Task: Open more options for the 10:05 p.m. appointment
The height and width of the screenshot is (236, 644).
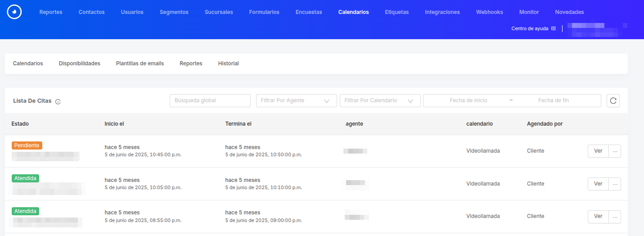Action: pos(615,184)
